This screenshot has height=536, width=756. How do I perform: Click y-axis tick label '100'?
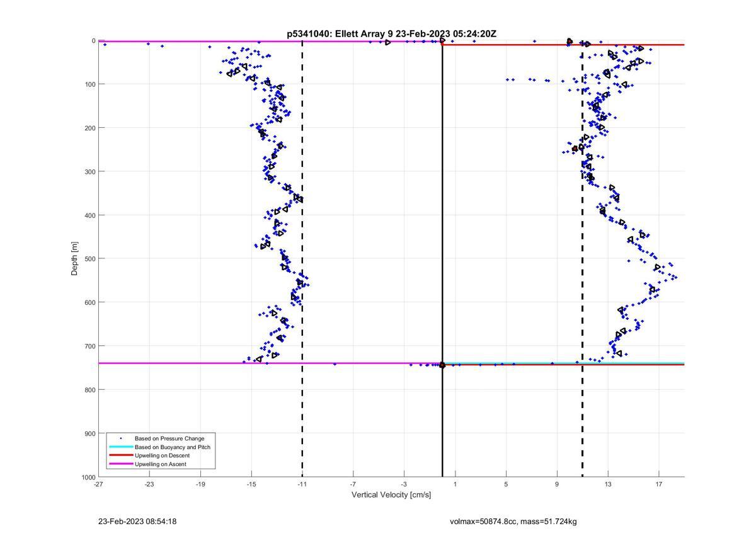89,84
